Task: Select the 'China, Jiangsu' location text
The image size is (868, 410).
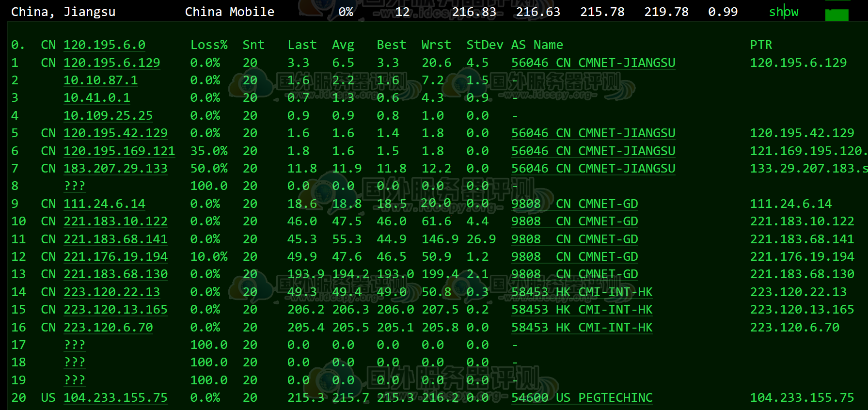Action: tap(63, 12)
